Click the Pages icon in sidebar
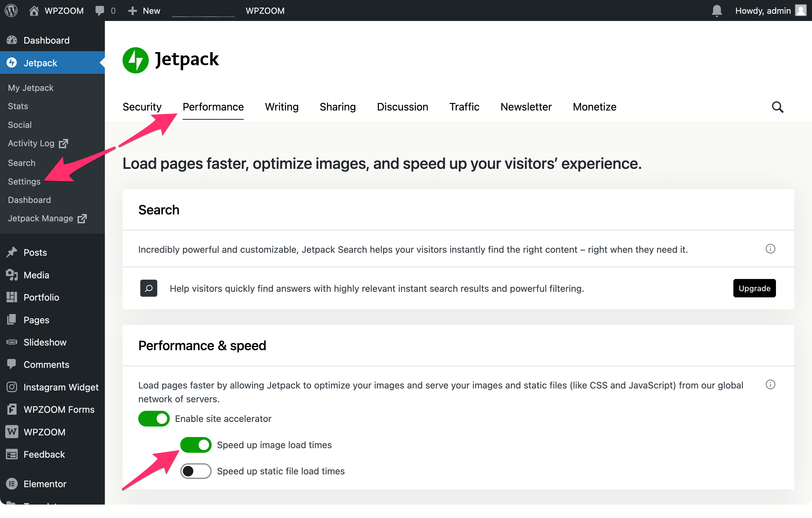Screen dimensions: 812x518 [x=12, y=320]
